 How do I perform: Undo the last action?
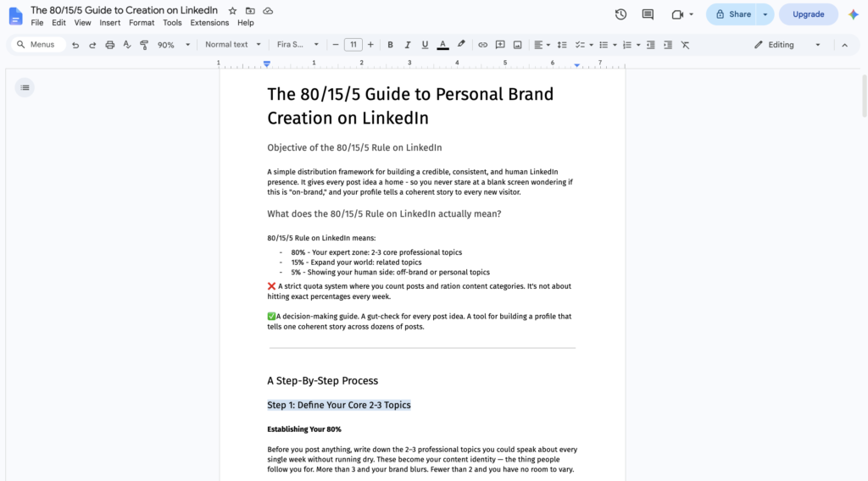(75, 45)
